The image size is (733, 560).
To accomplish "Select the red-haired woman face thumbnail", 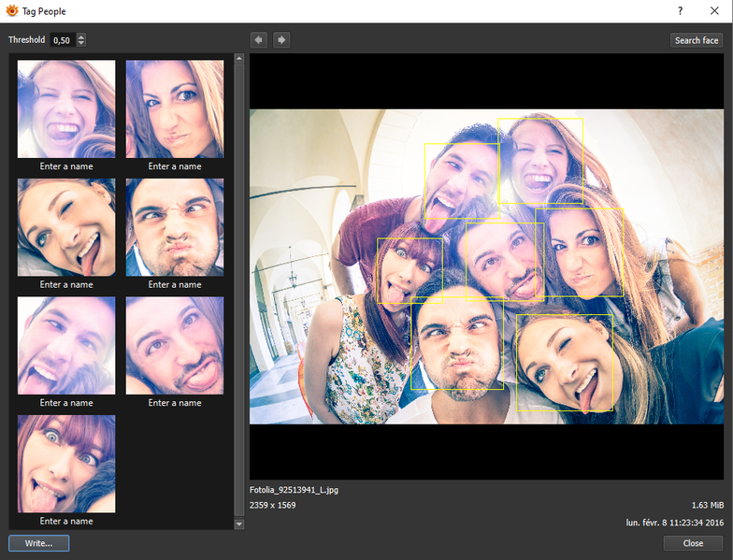I will [66, 464].
